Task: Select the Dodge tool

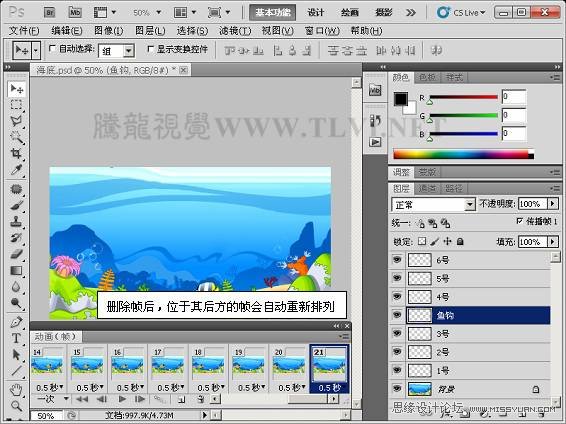Action: pos(17,303)
